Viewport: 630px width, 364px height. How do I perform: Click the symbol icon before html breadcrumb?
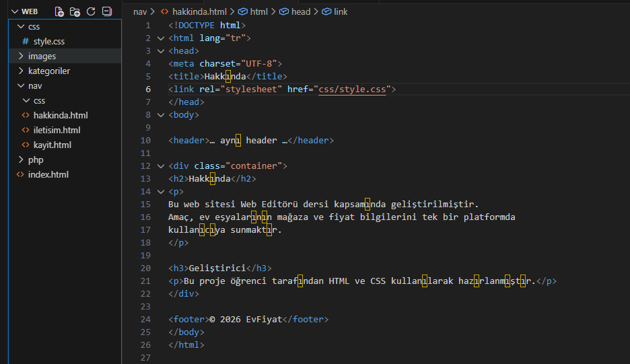[x=243, y=11]
